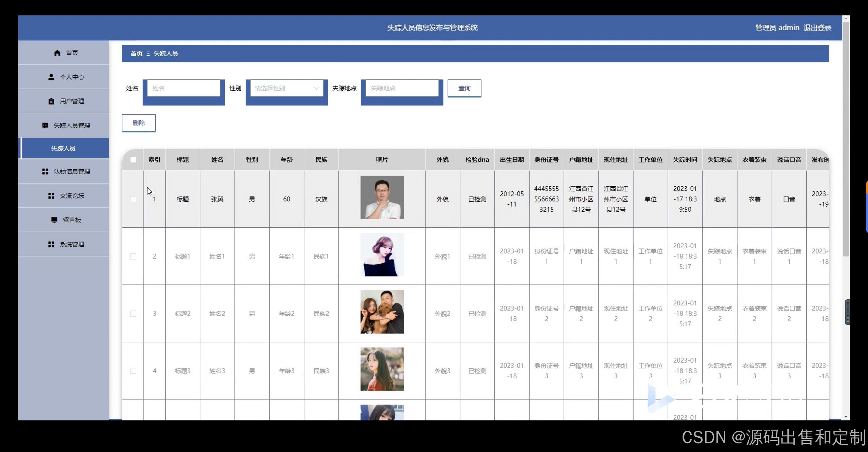Click the home icon in the sidebar
Viewport: 868px width, 452px height.
[57, 53]
